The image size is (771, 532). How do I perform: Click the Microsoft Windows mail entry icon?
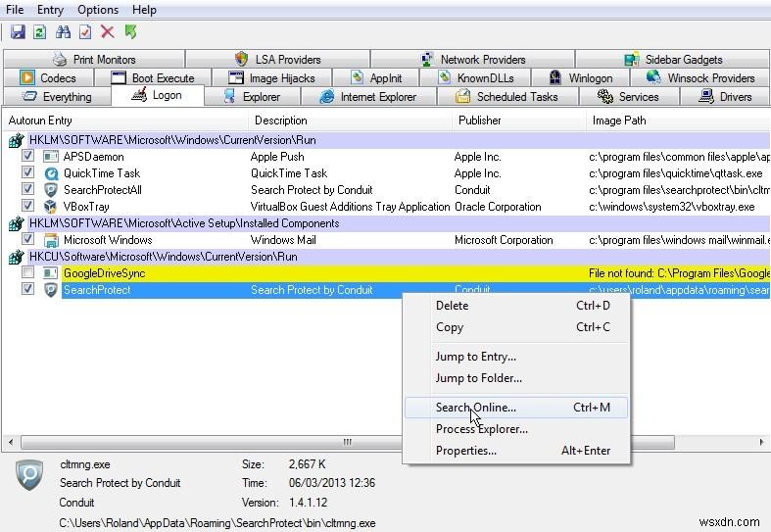click(51, 240)
